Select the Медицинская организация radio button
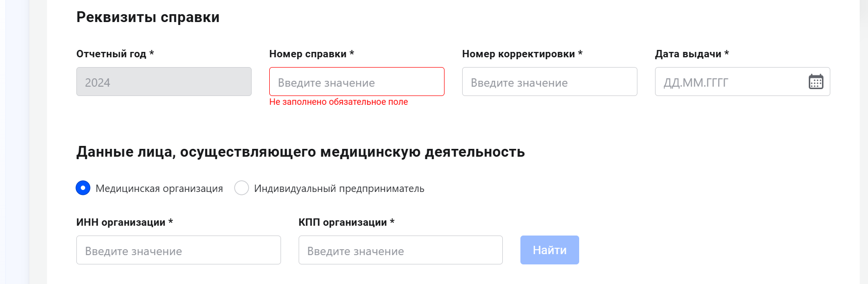This screenshot has width=868, height=284. point(83,188)
